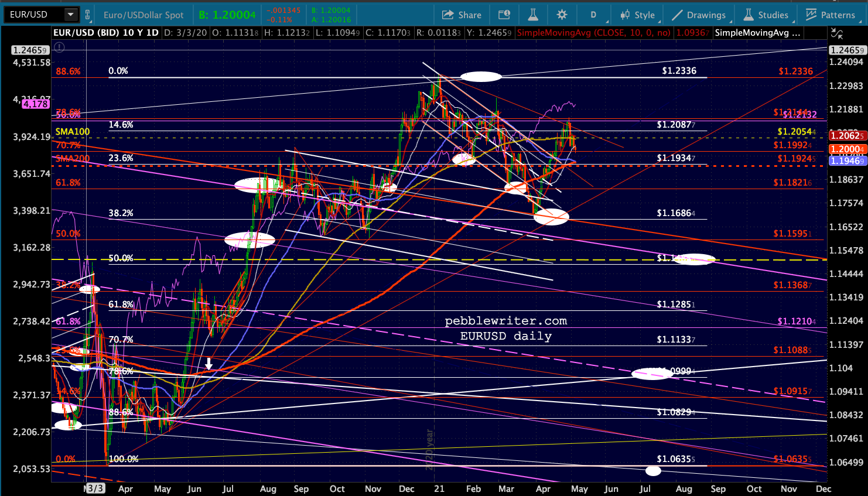Select the white 14.6% Fibonacci label
868x496 pixels.
(x=121, y=125)
